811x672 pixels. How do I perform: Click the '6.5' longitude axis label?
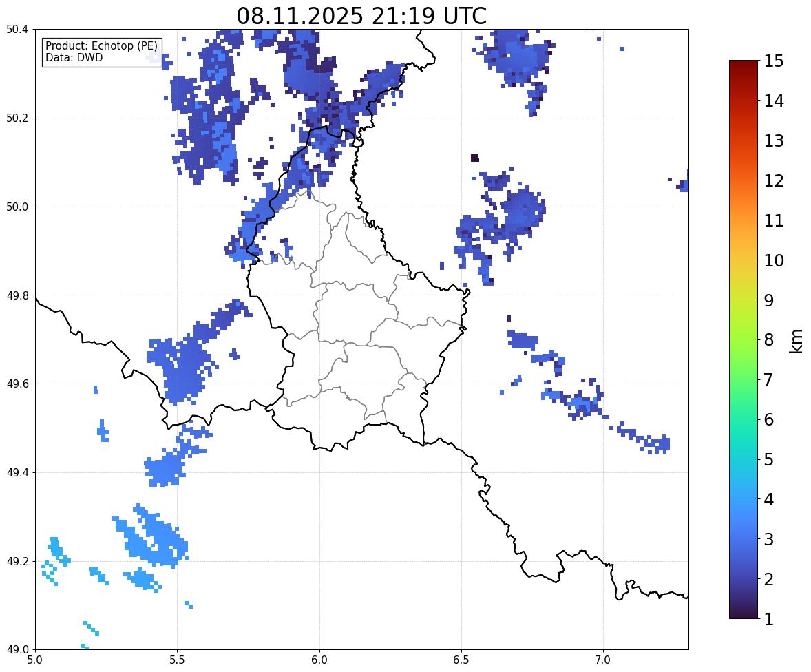point(461,660)
